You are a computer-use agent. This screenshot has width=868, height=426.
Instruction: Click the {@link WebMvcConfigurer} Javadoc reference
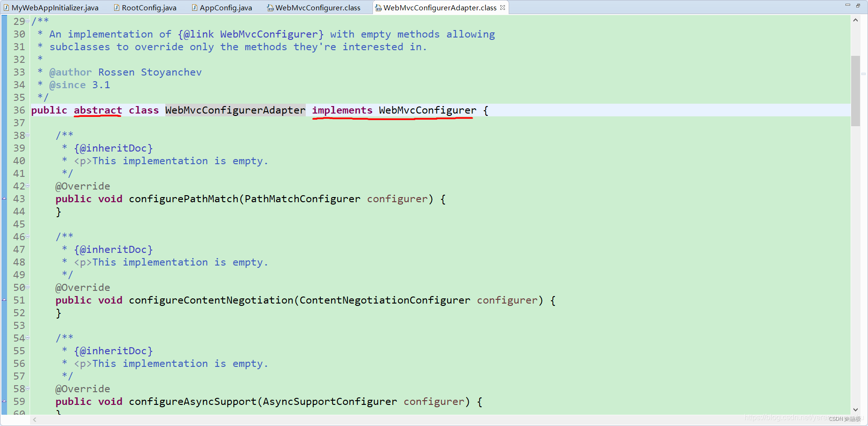point(251,34)
